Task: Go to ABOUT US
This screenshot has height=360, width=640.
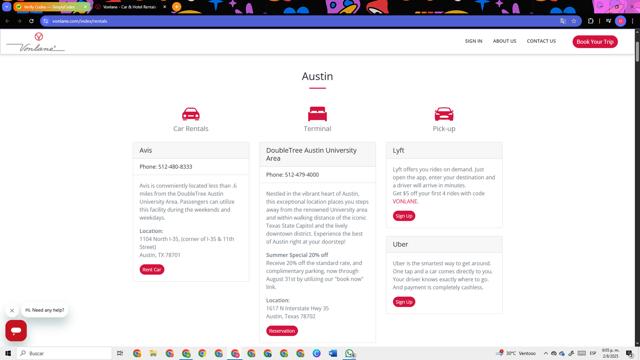Action: [x=504, y=41]
